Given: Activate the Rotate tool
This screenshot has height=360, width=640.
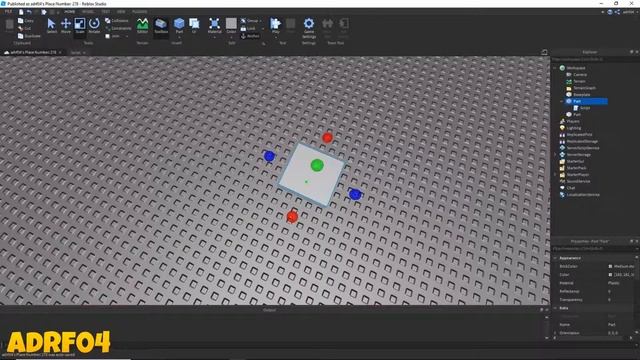Looking at the screenshot, I should pos(94,25).
